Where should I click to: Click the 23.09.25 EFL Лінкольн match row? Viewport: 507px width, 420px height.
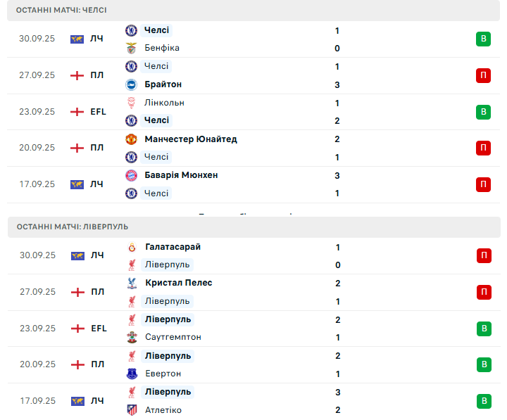tap(254, 112)
